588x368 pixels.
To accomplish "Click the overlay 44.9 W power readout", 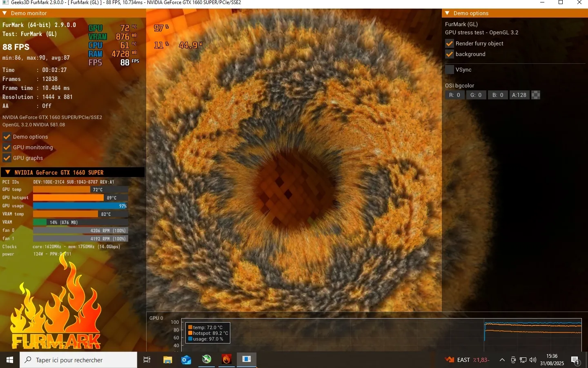I will click(x=190, y=45).
